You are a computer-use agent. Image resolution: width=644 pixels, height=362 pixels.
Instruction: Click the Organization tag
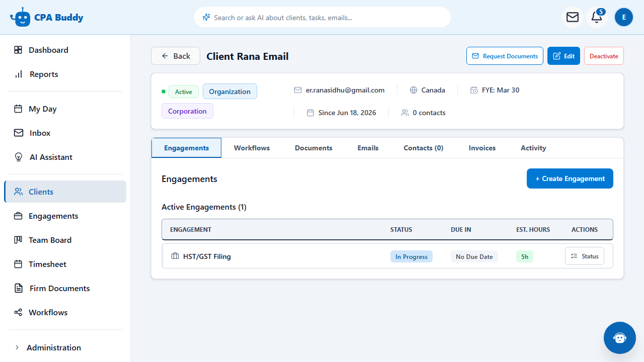coord(230,91)
